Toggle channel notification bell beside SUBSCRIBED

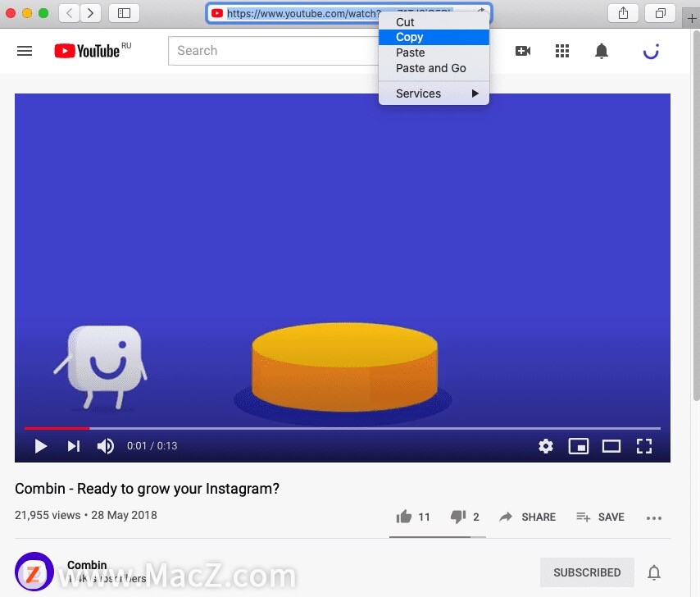pos(654,572)
